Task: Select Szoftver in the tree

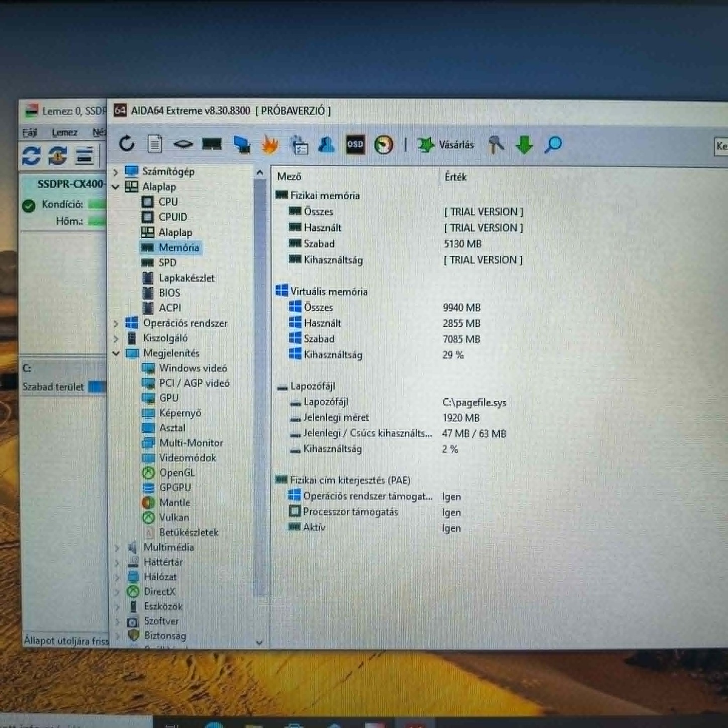Action: (161, 621)
